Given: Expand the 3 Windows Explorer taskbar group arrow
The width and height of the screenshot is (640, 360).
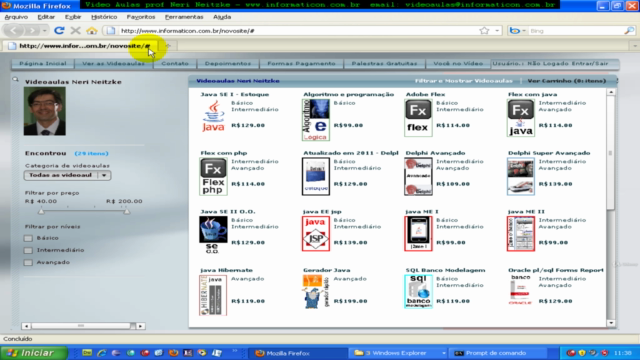Looking at the screenshot, I should (x=443, y=353).
